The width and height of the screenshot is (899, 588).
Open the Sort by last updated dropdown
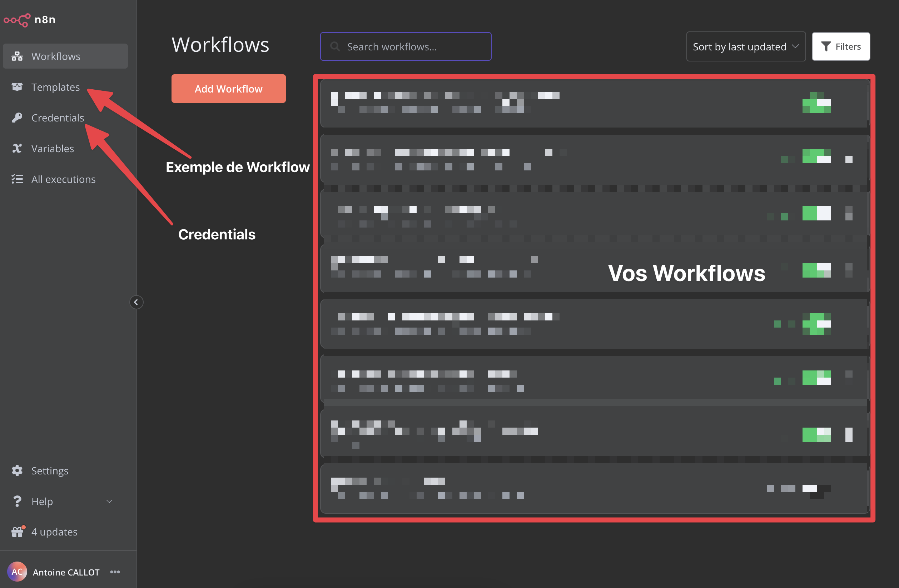(745, 46)
